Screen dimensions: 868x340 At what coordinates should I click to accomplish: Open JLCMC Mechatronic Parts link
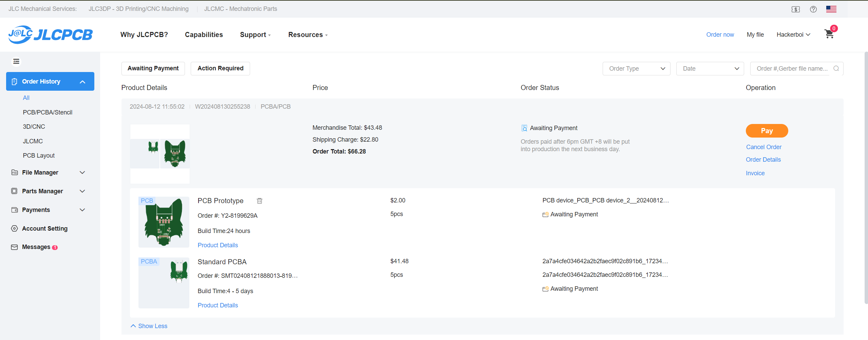click(241, 9)
